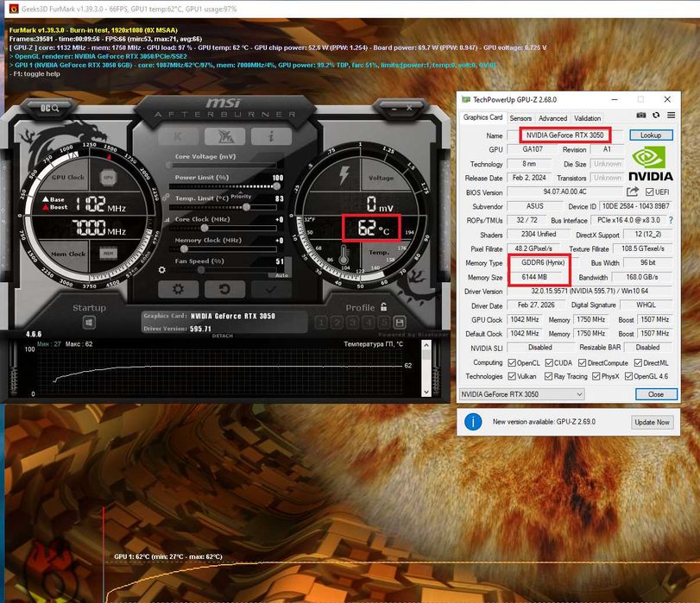Open the GPU selection dropdown in GPU-Z
700x603 pixels.
[x=521, y=394]
